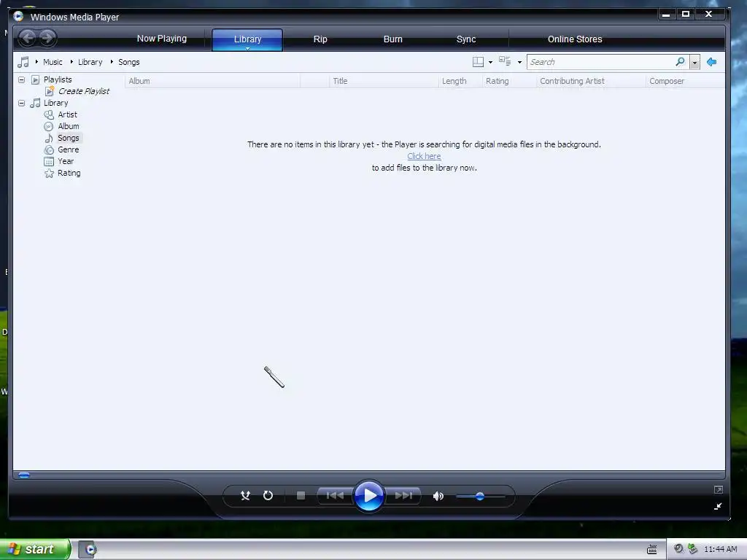Start playback with the Play button
Viewport: 747px width, 560px height.
coord(368,496)
